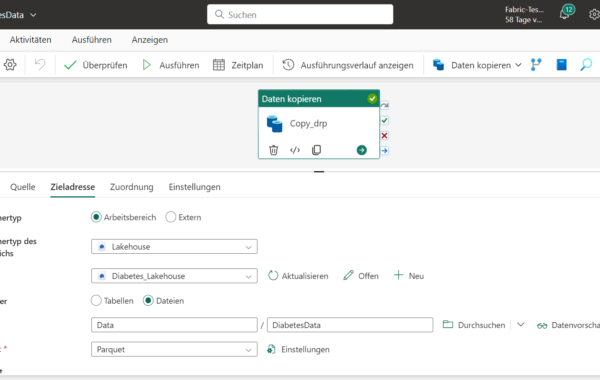This screenshot has width=600, height=380.
Task: Click the Copy_drp activity name
Action: pyautogui.click(x=308, y=124)
